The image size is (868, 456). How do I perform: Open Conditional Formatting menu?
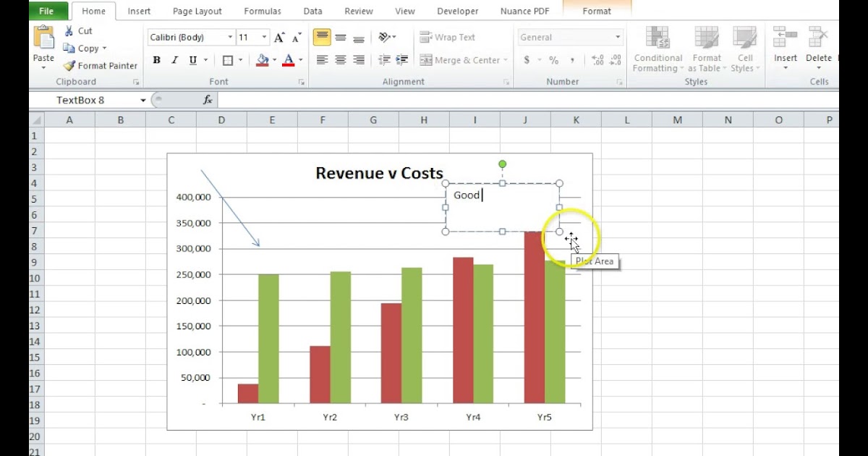coord(658,49)
